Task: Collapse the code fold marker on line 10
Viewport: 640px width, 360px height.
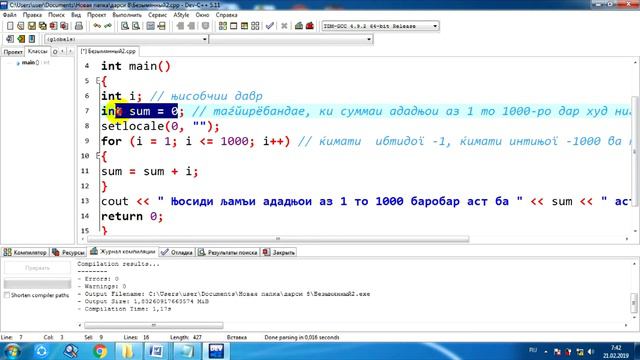Action: click(98, 156)
